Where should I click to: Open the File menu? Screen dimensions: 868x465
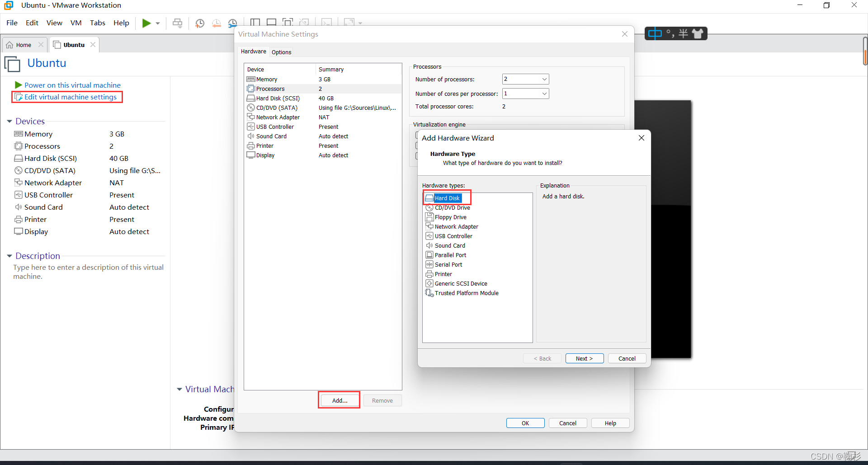coord(12,23)
